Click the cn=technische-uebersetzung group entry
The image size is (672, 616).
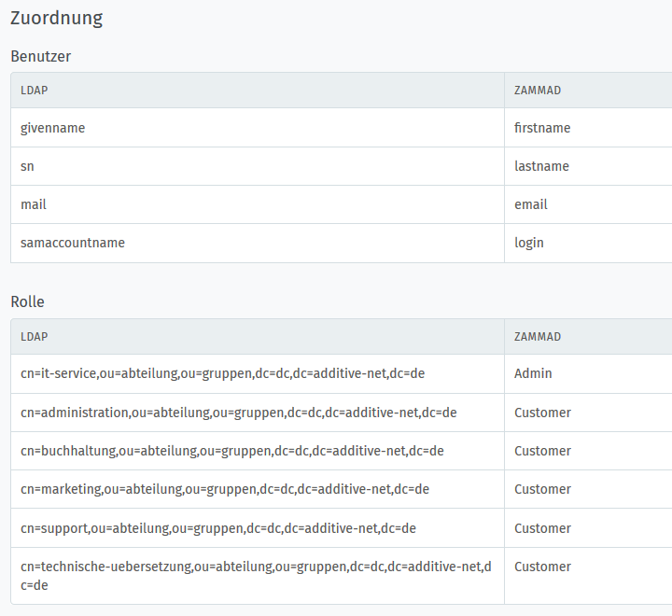click(258, 576)
